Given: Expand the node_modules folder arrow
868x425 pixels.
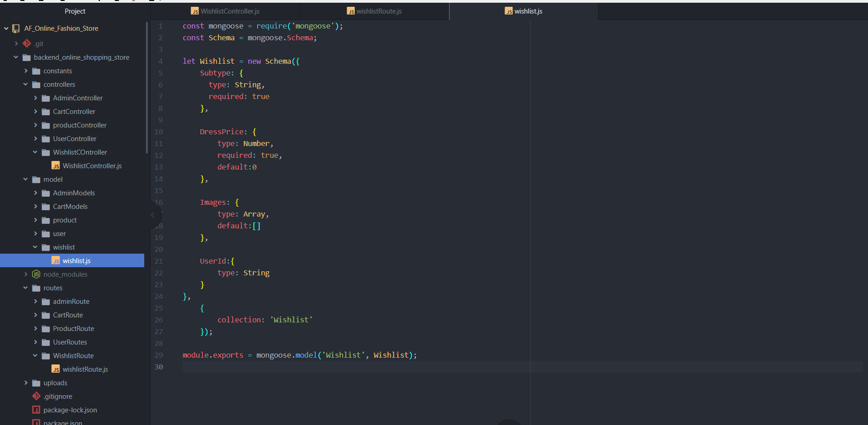Looking at the screenshot, I should (26, 274).
